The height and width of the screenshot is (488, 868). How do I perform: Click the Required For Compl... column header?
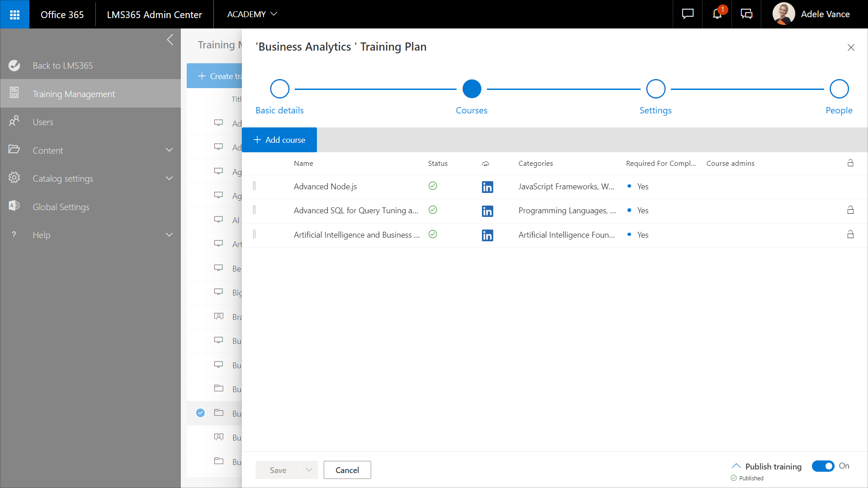661,163
